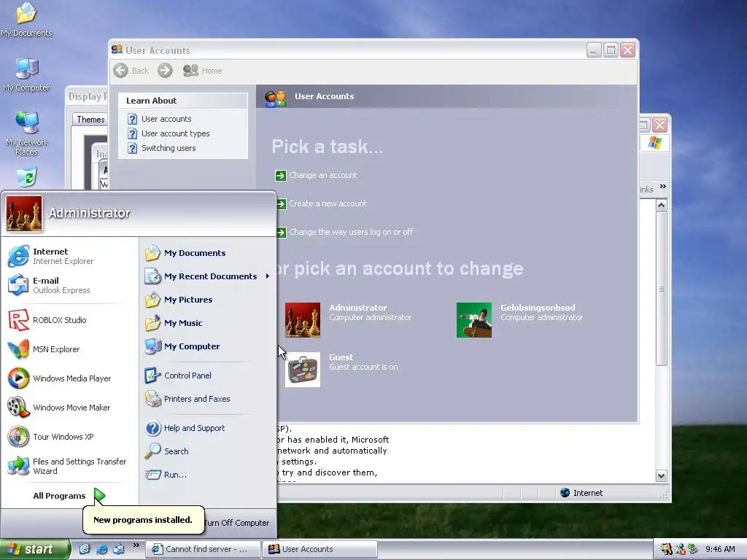The width and height of the screenshot is (747, 560).
Task: Select 'Create a new account' task
Action: click(x=321, y=204)
